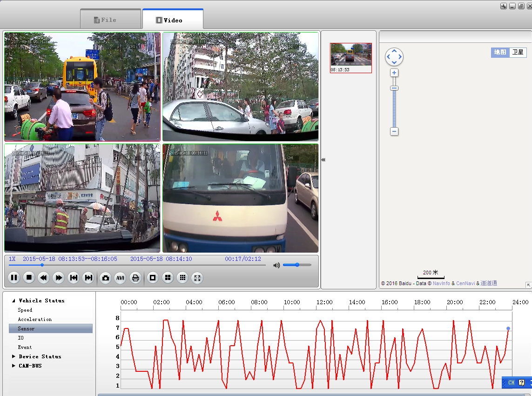Click the rewind button
Screen dimensions: 532x396
pyautogui.click(x=44, y=278)
